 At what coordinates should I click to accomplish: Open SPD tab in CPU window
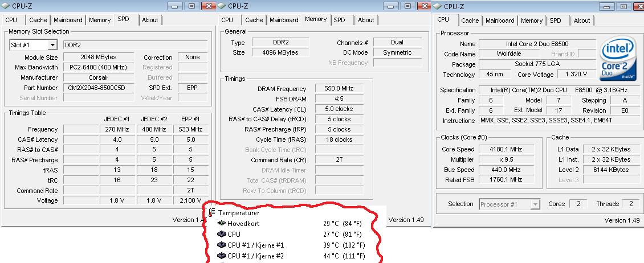pos(555,20)
